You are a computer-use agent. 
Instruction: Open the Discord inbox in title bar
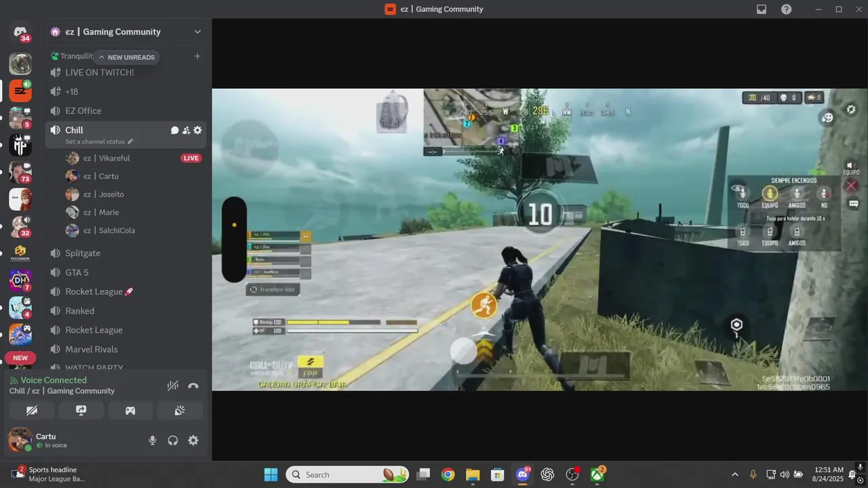click(x=762, y=9)
